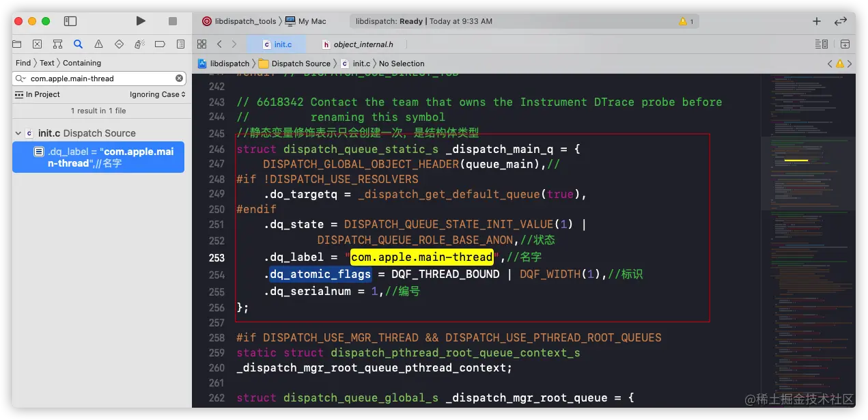Open the Report navigator tab
868x420 pixels.
coord(180,44)
